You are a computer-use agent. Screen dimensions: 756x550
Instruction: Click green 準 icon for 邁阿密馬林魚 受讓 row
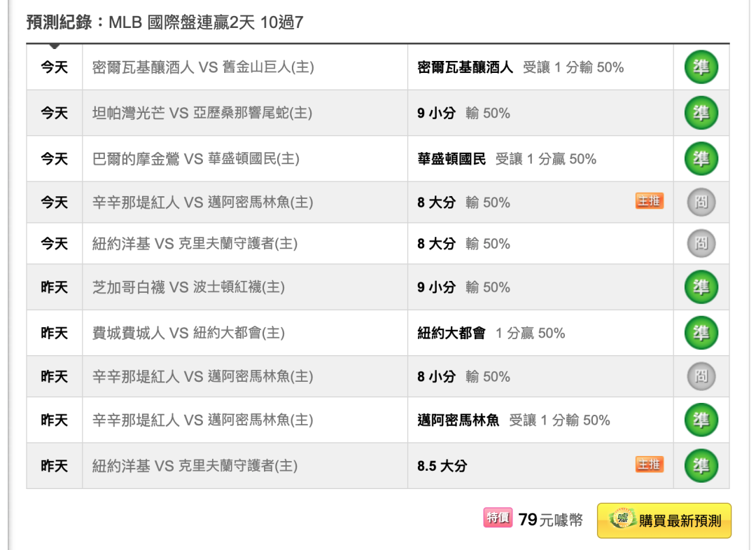coord(701,420)
